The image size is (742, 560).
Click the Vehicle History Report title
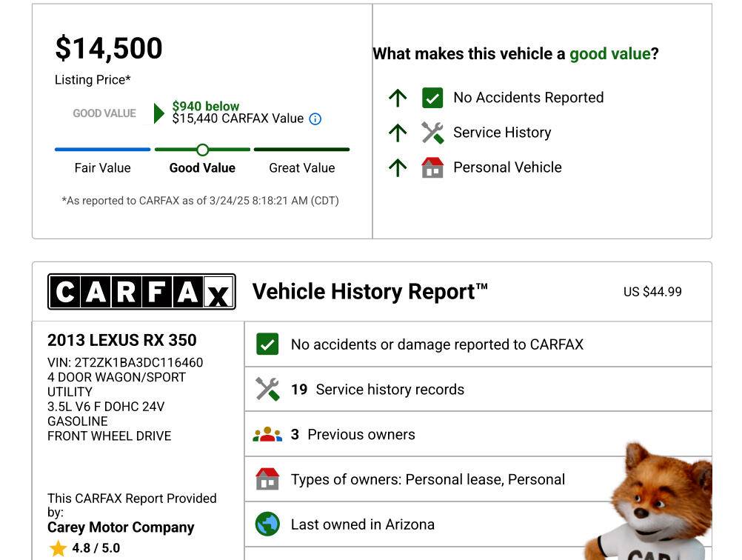pyautogui.click(x=370, y=292)
